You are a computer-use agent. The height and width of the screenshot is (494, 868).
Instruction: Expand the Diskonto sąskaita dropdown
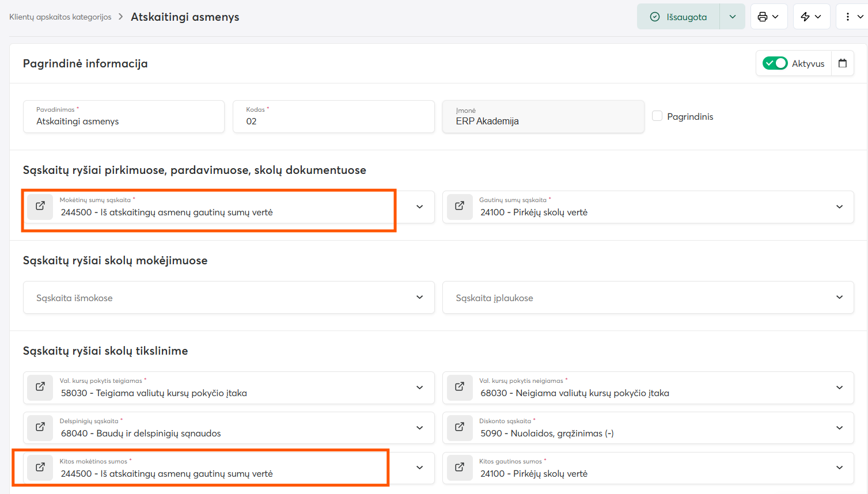[839, 428]
